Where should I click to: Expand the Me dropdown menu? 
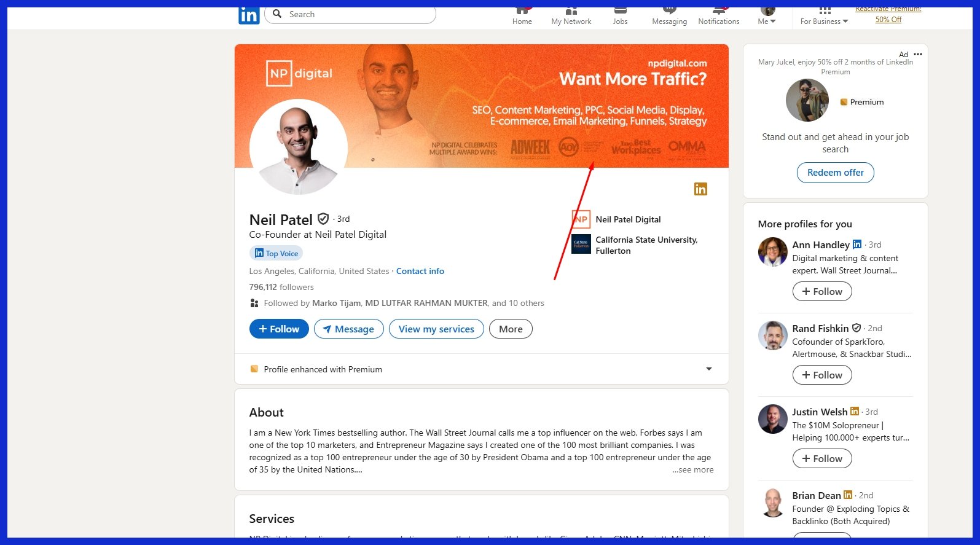tap(767, 17)
